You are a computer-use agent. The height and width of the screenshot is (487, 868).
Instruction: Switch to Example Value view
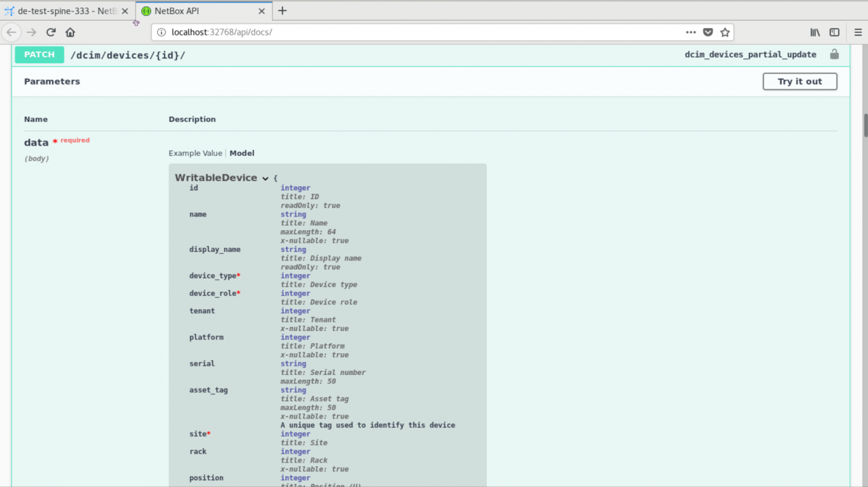click(195, 153)
